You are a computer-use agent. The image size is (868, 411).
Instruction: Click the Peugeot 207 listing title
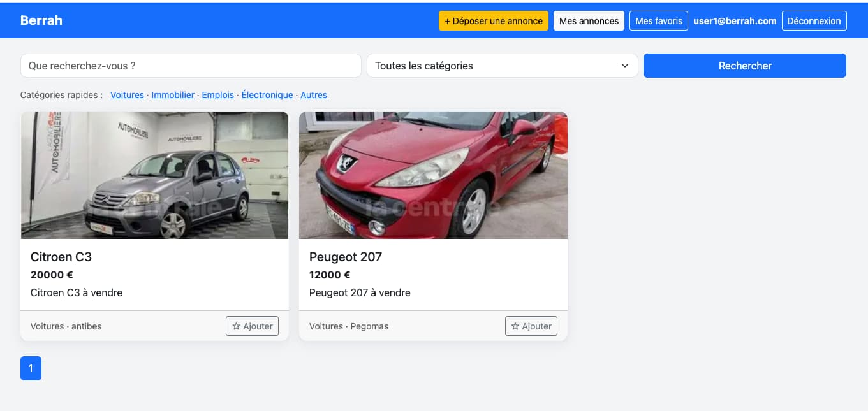(346, 257)
